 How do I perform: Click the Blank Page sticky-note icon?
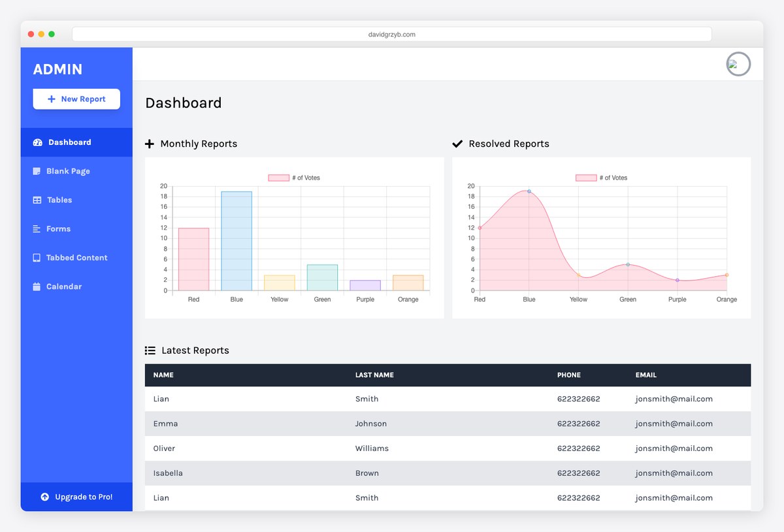click(x=37, y=171)
